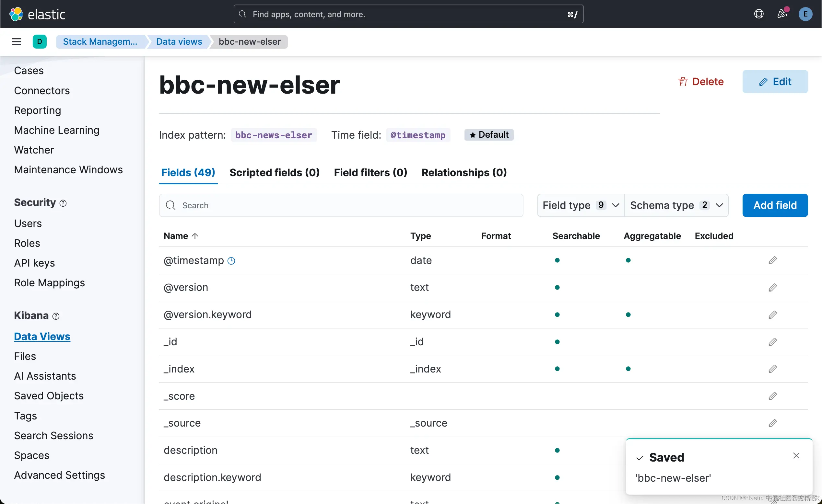Expand the Field type filter dropdown
This screenshot has height=504, width=822.
(581, 205)
